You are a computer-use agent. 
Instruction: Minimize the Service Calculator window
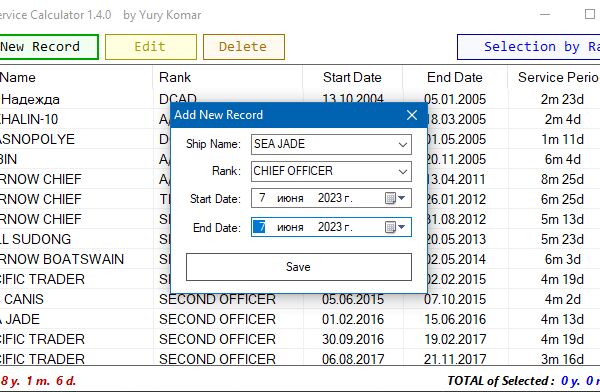tap(545, 15)
